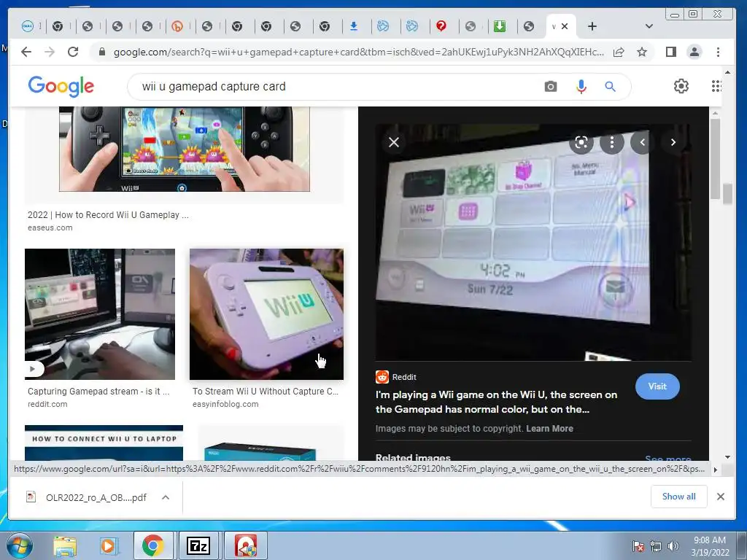Open the blue Wii U box thumbnail
747x560 pixels.
coord(260,452)
